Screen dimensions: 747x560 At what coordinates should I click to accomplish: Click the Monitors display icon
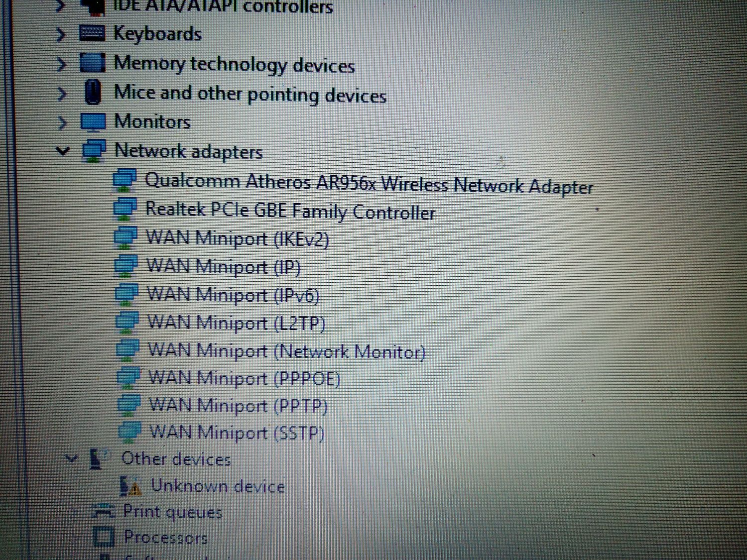(93, 122)
